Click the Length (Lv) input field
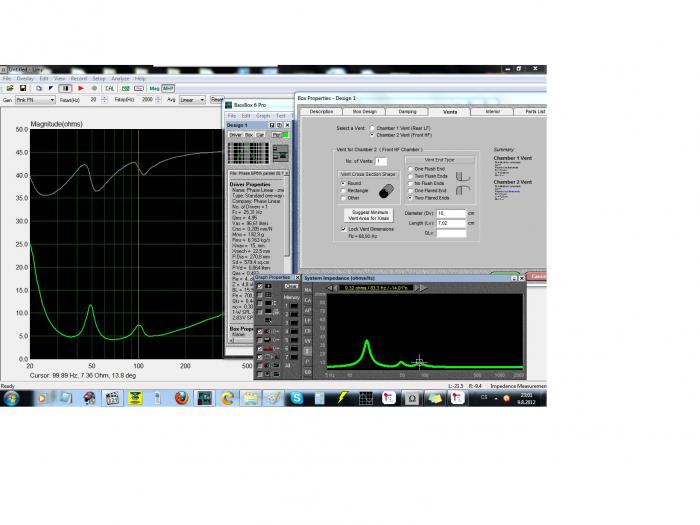The image size is (700, 525). pyautogui.click(x=451, y=223)
